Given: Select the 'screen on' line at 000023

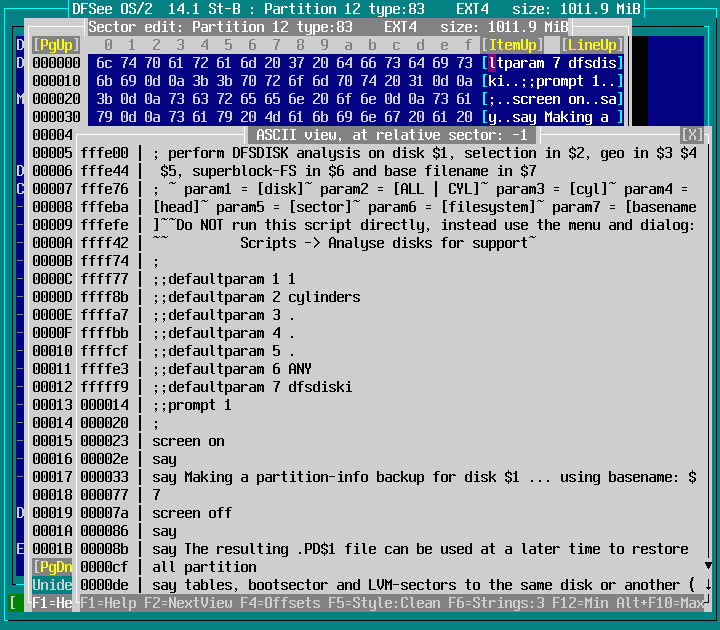Looking at the screenshot, I should tap(188, 441).
